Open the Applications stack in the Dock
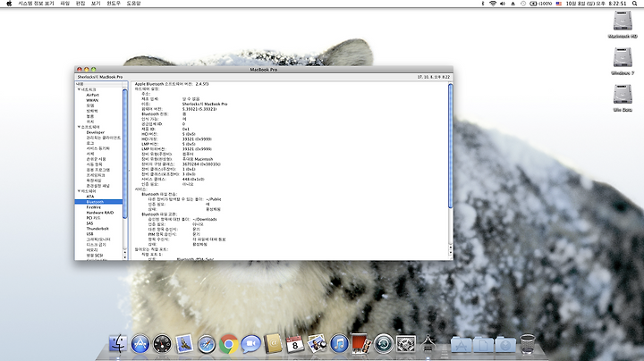This screenshot has height=361, width=644. click(462, 345)
